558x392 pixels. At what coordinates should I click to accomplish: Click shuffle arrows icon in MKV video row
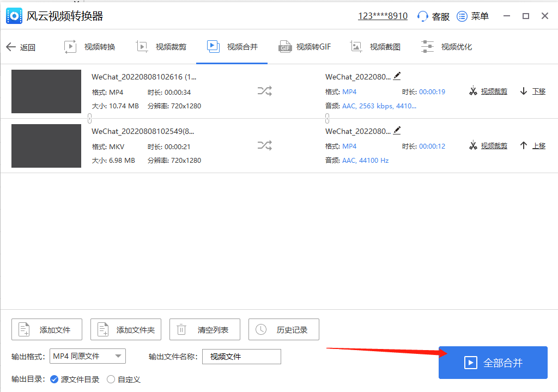[x=265, y=145]
